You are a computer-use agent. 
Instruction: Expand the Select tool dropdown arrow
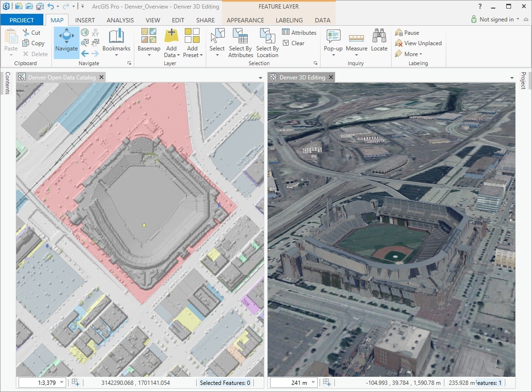[217, 55]
